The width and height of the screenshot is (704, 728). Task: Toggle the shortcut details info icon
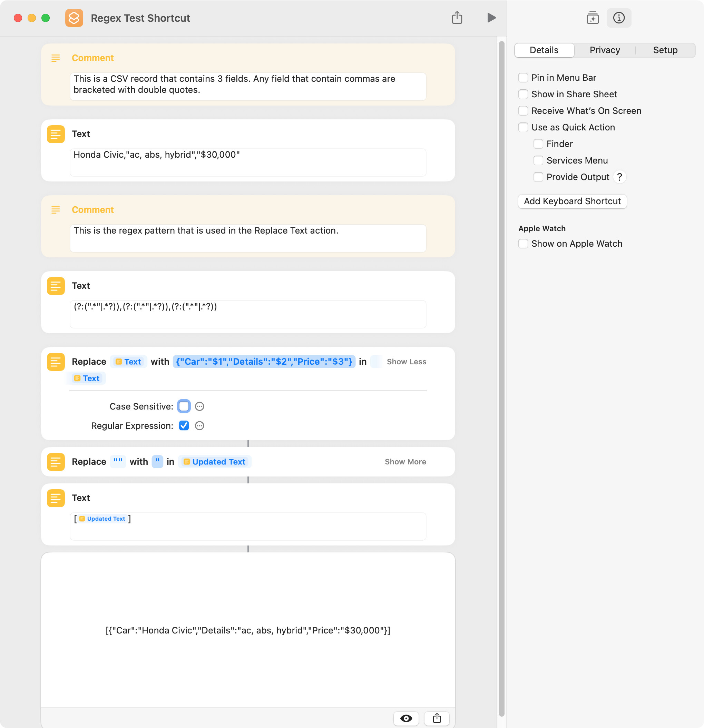(x=618, y=18)
